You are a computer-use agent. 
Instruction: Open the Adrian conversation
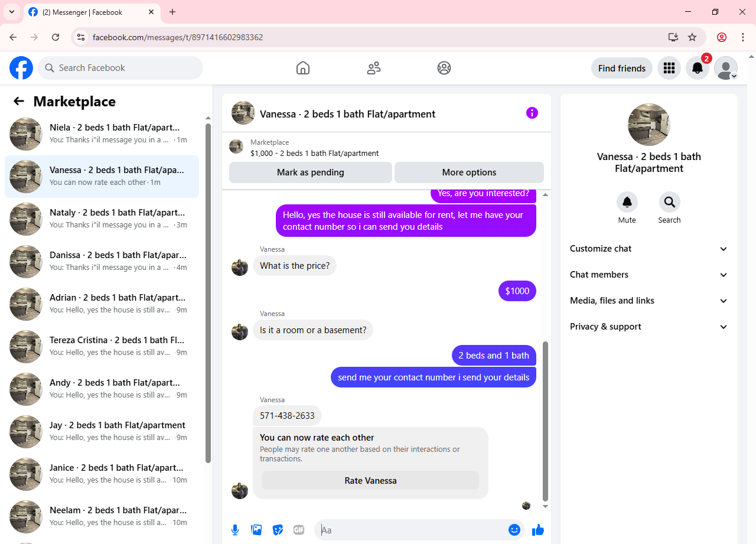coord(102,304)
